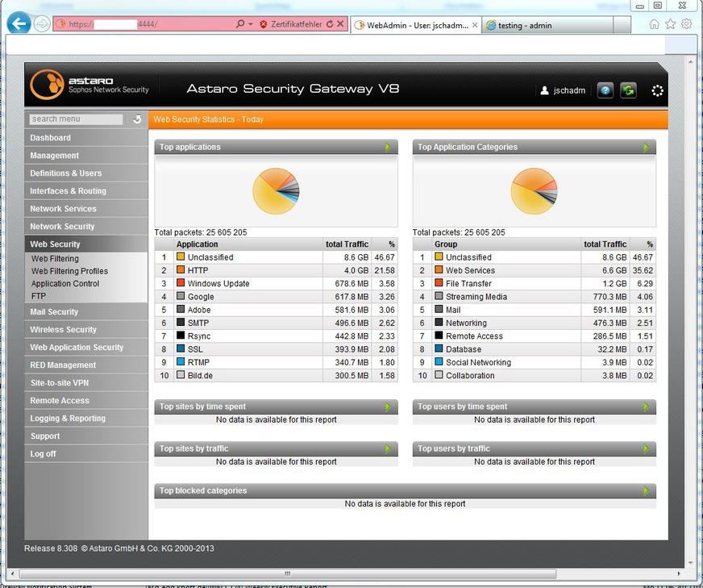Open Site-to-site VPN menu
The height and width of the screenshot is (588, 703).
(x=85, y=382)
